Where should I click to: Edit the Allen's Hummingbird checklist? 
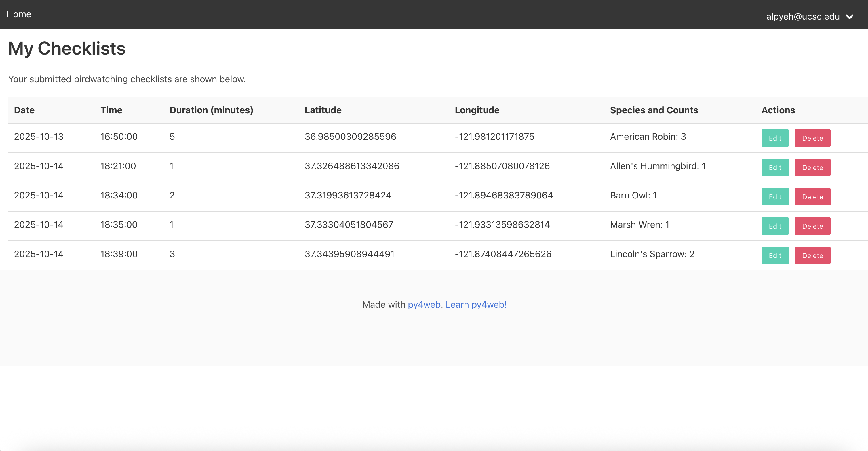[775, 167]
